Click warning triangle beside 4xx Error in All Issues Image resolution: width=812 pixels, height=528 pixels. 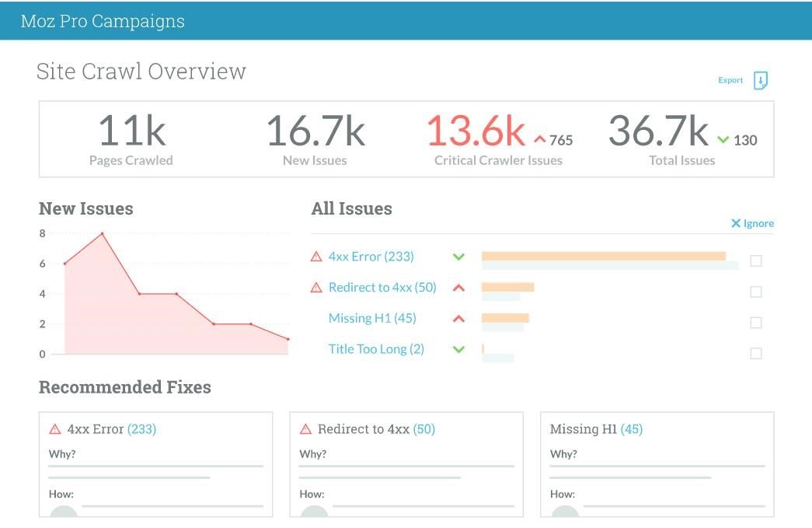click(316, 257)
